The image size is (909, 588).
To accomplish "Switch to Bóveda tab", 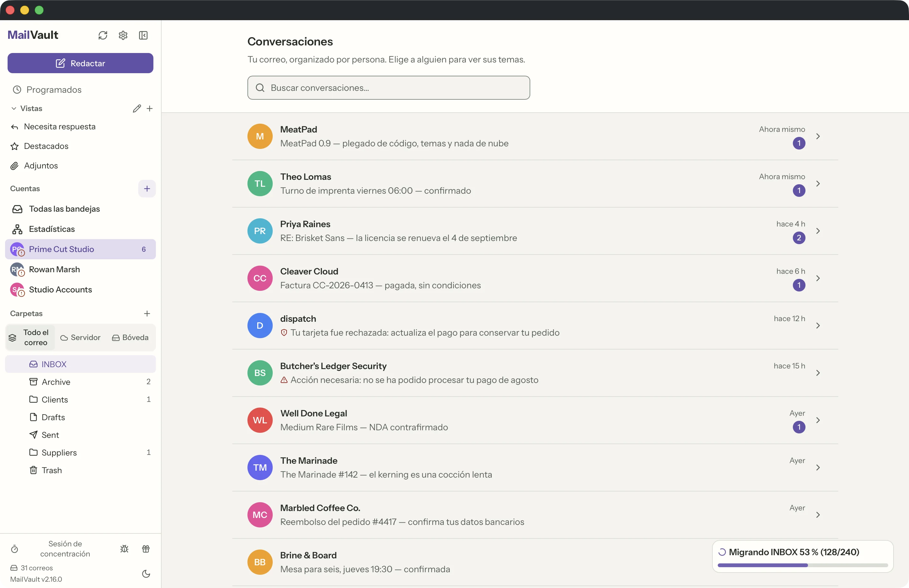I will point(130,338).
